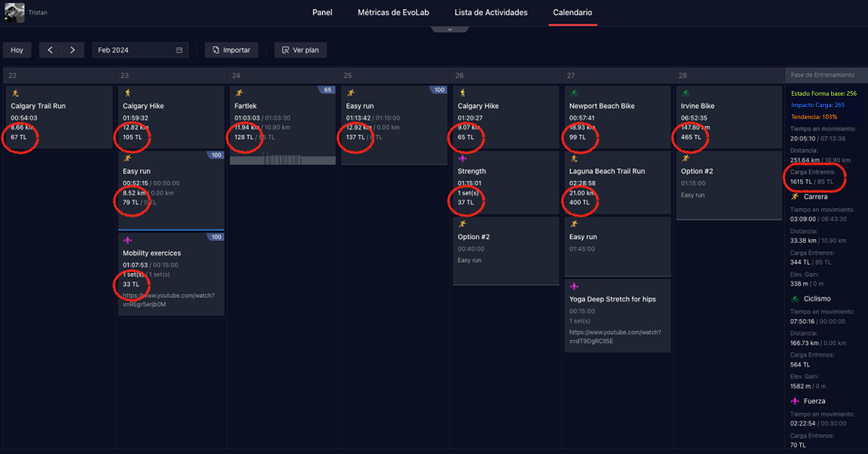Viewport: 868px width, 454px height.
Task: Click the running icon on Fartlek card
Action: [x=238, y=94]
